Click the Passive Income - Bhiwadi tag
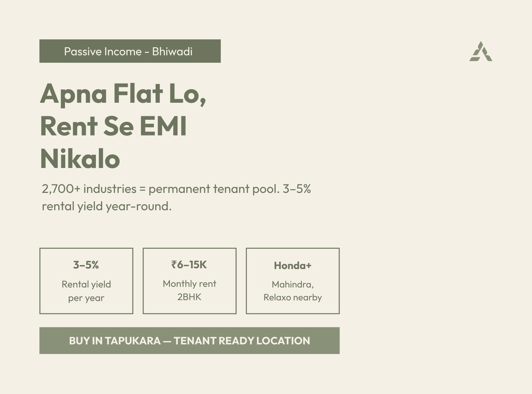 [130, 51]
